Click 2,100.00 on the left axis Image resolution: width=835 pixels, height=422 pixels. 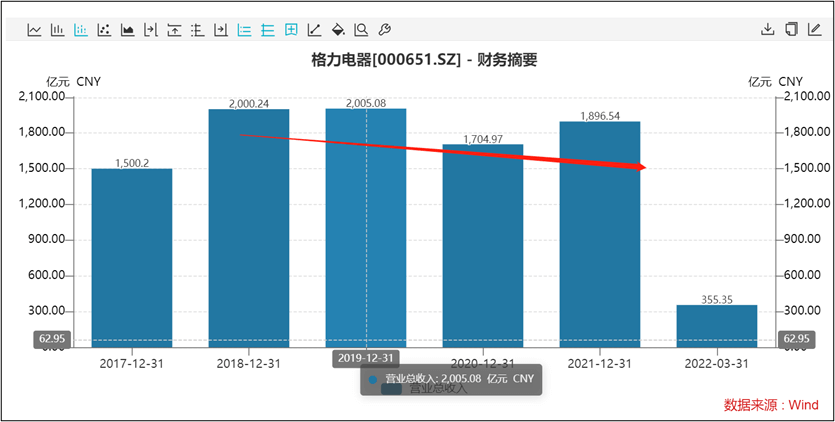pos(42,97)
